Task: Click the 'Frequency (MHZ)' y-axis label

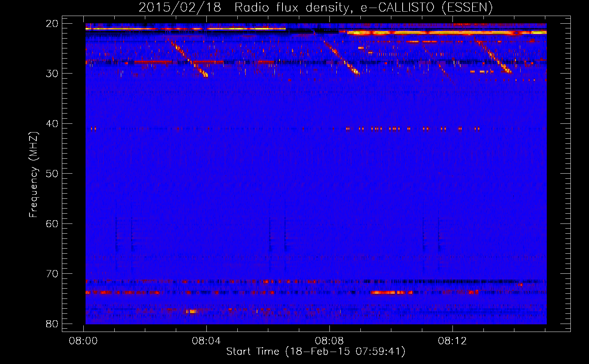Action: point(33,175)
